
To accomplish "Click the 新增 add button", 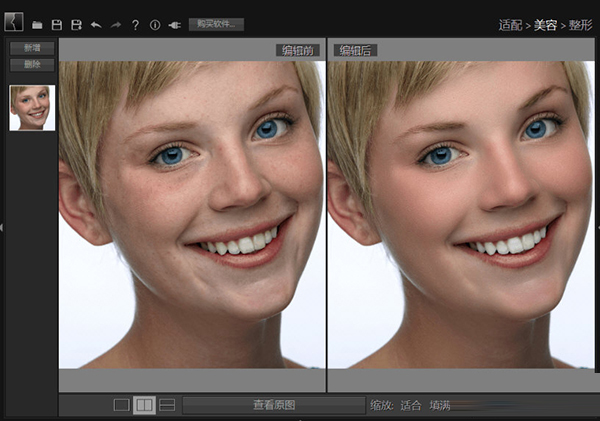I will 31,48.
